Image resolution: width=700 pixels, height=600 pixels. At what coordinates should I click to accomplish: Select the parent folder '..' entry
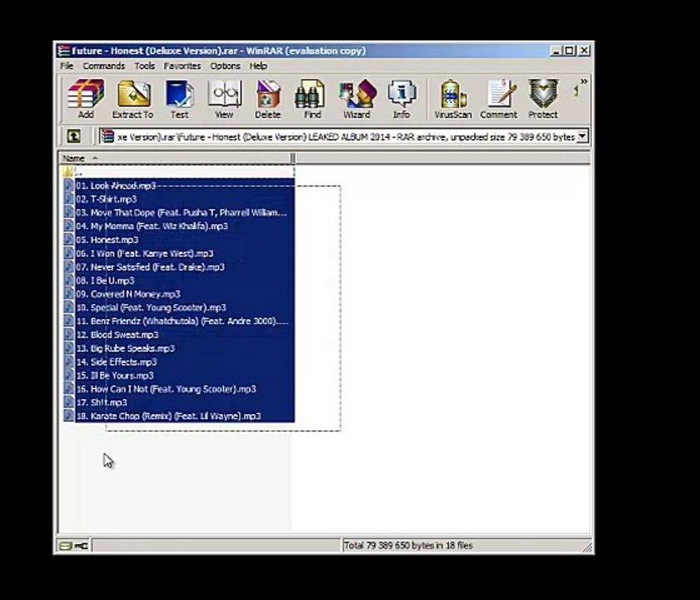pyautogui.click(x=177, y=172)
